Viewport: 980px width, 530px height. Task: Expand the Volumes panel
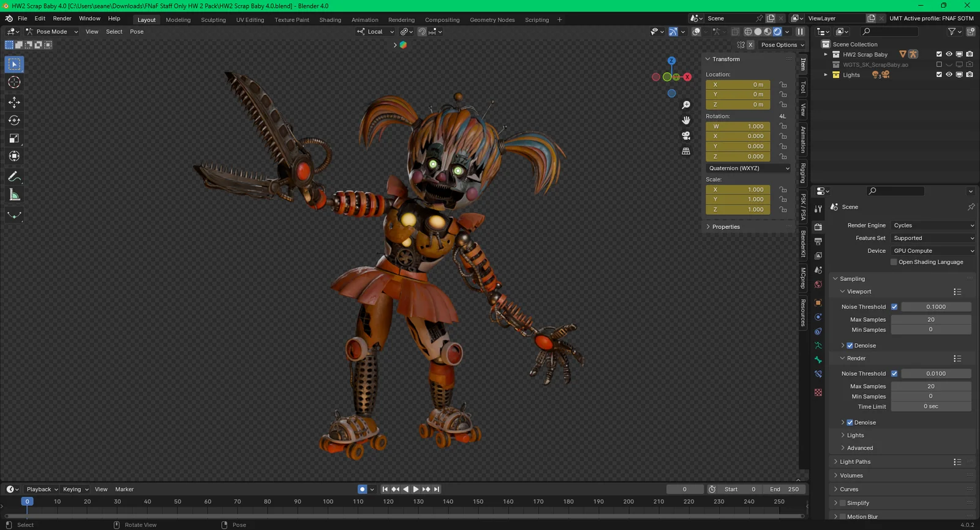pos(851,476)
